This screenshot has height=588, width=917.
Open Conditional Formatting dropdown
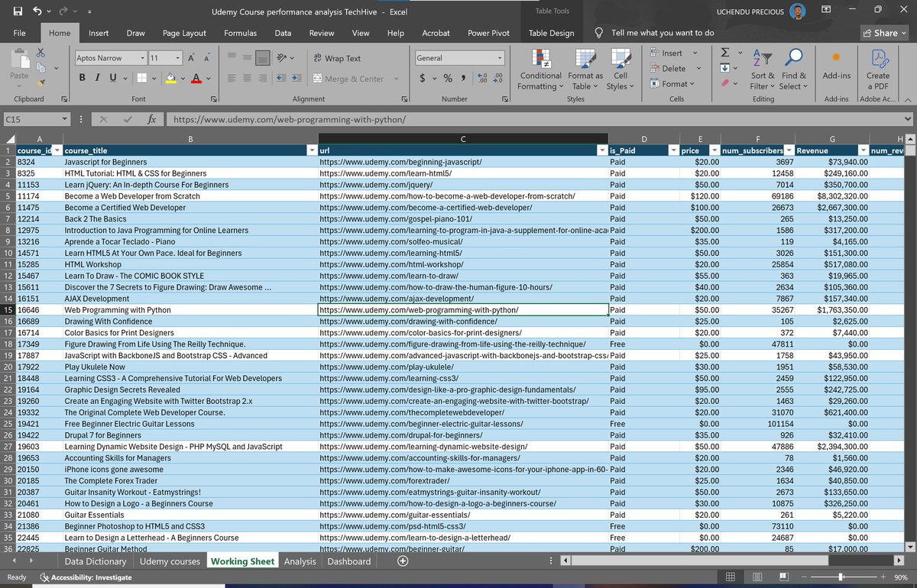click(x=540, y=69)
